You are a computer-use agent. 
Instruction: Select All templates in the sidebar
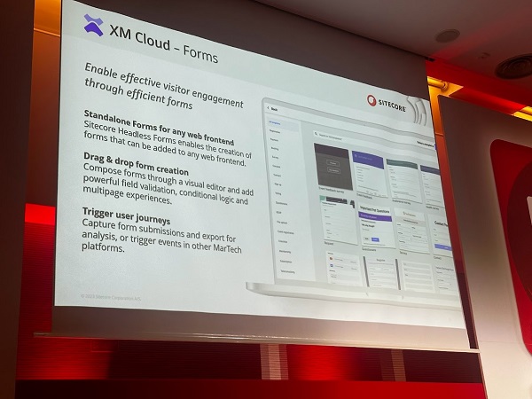(x=275, y=123)
